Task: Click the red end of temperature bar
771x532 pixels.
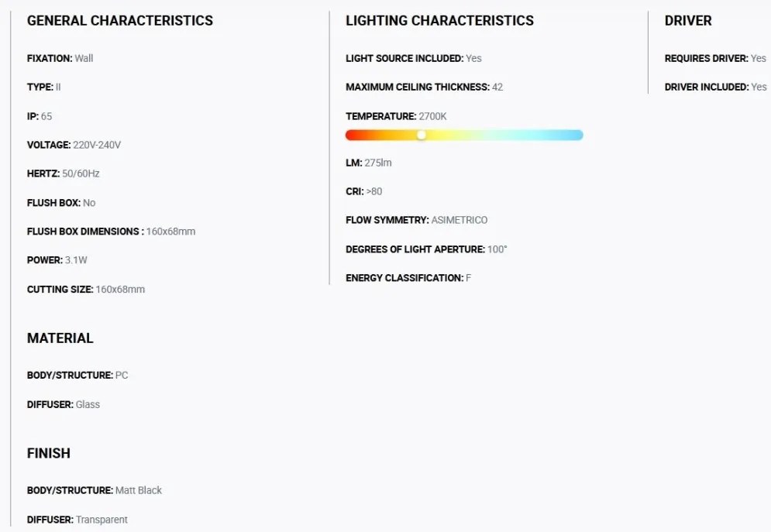Action: 353,135
